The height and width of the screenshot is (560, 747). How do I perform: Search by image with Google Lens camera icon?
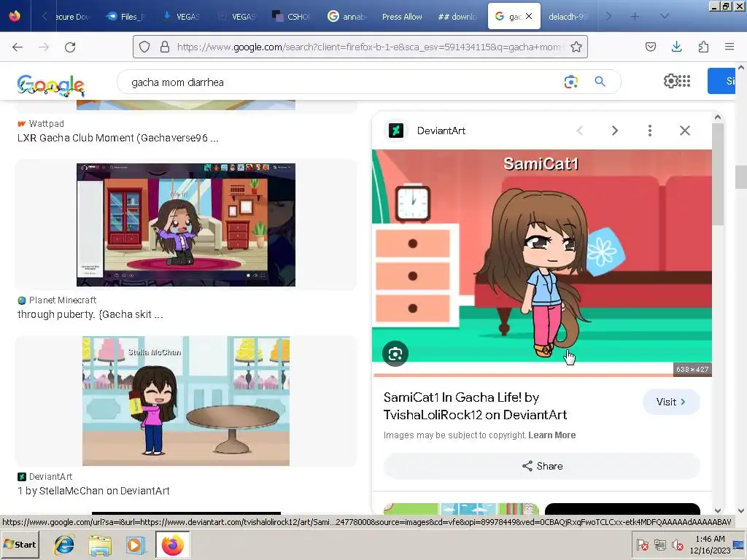click(x=570, y=82)
